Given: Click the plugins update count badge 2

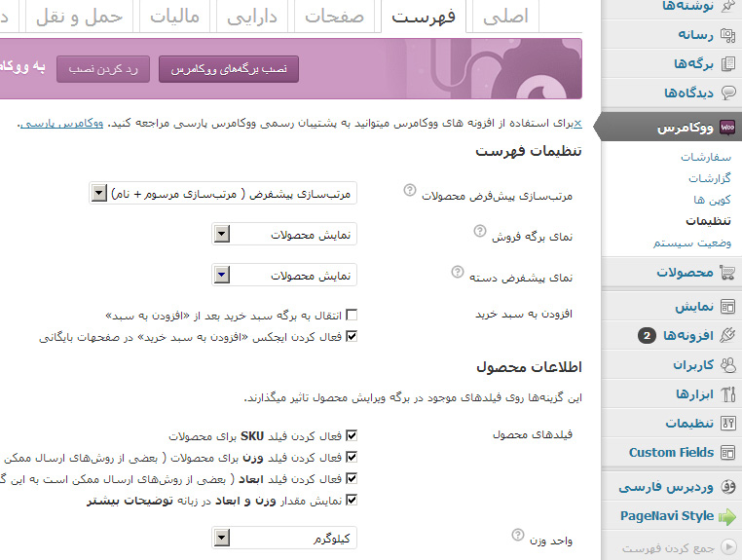Looking at the screenshot, I should 647,336.
